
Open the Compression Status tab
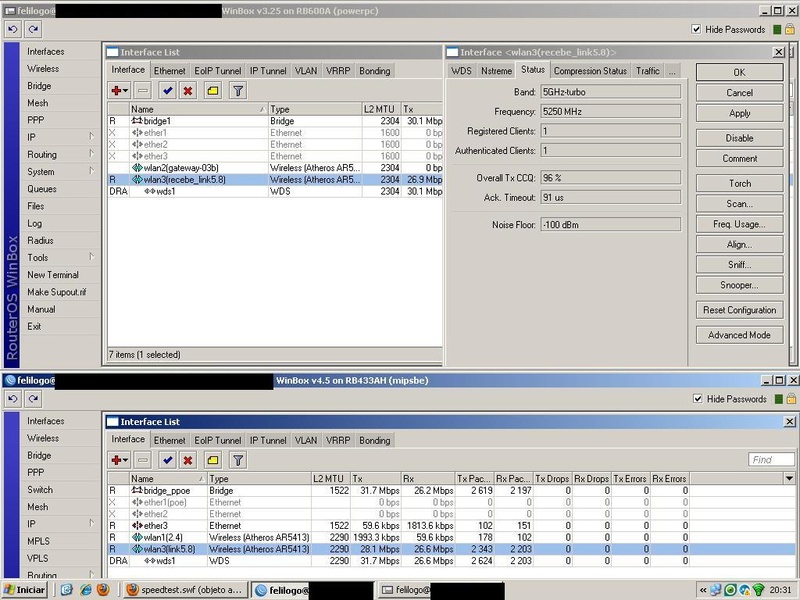tap(590, 71)
